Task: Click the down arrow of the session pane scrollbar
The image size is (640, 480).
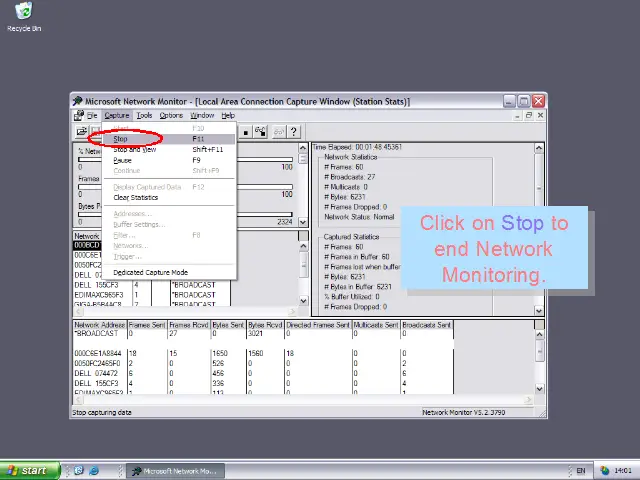Action: (303, 301)
